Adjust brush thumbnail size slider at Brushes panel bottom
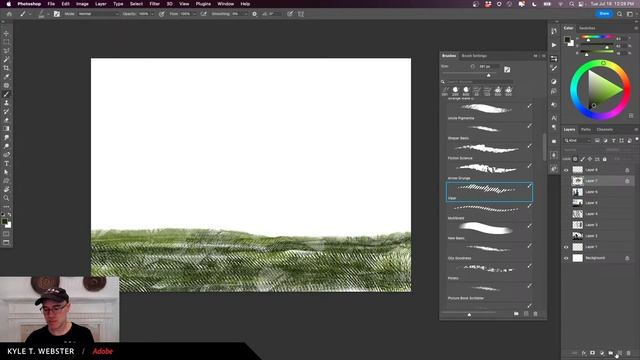Viewport: 640px width, 360px height. pyautogui.click(x=469, y=314)
